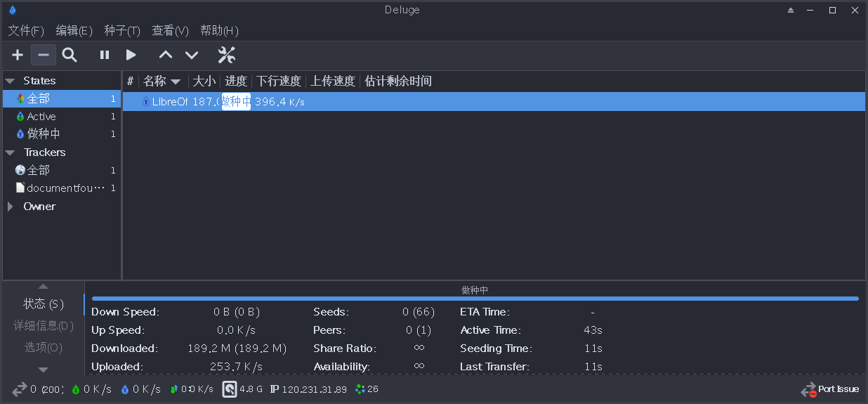Click the Active Time 43s value
Viewport: 868px width, 404px height.
tap(593, 330)
